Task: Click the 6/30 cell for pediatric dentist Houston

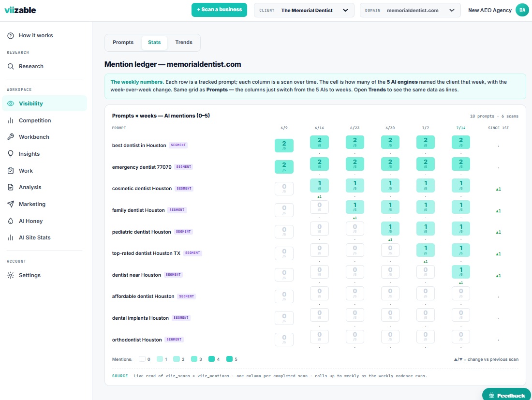Action: 390,229
